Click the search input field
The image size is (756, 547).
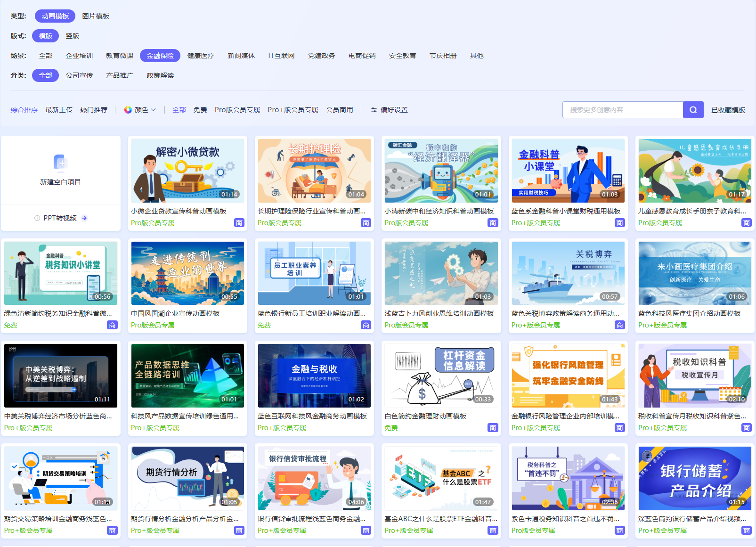click(622, 110)
